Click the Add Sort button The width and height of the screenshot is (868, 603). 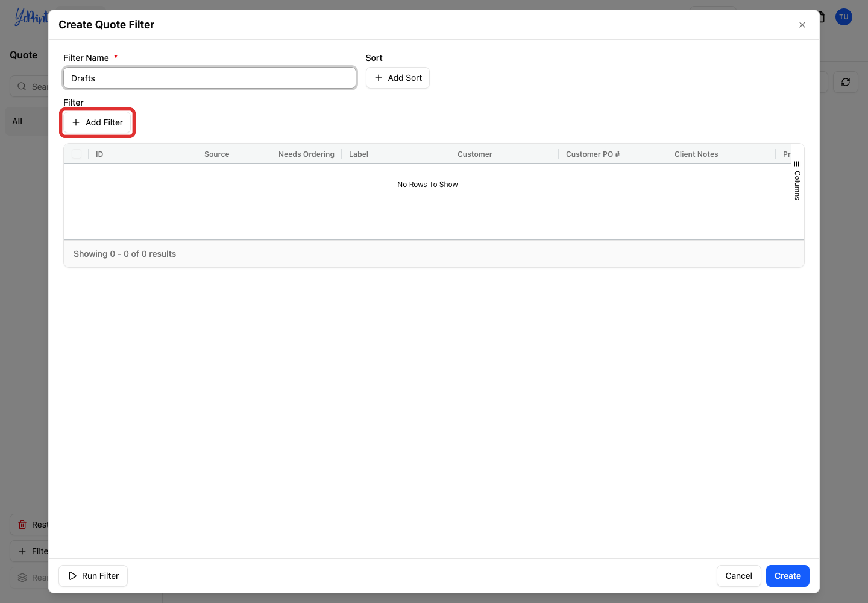point(398,78)
